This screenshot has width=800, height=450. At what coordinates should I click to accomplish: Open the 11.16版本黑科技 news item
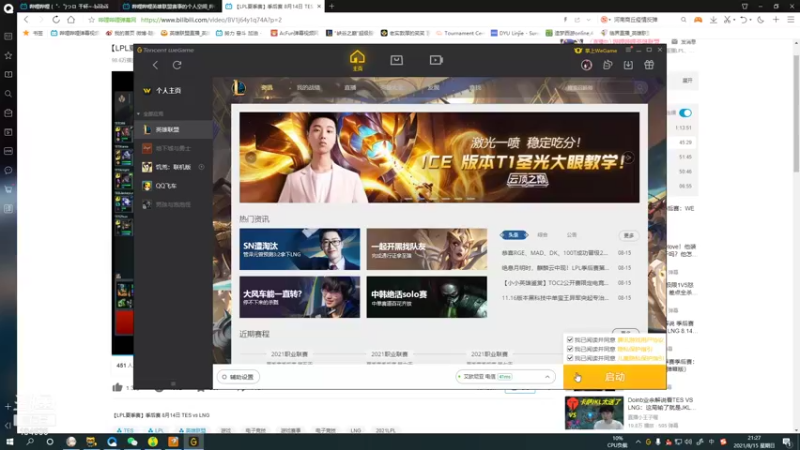coord(555,297)
